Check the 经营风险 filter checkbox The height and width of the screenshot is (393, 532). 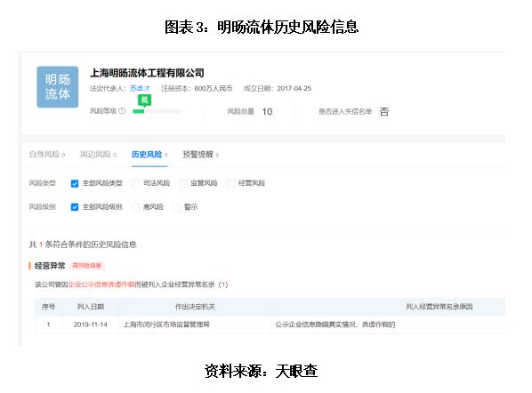230,183
